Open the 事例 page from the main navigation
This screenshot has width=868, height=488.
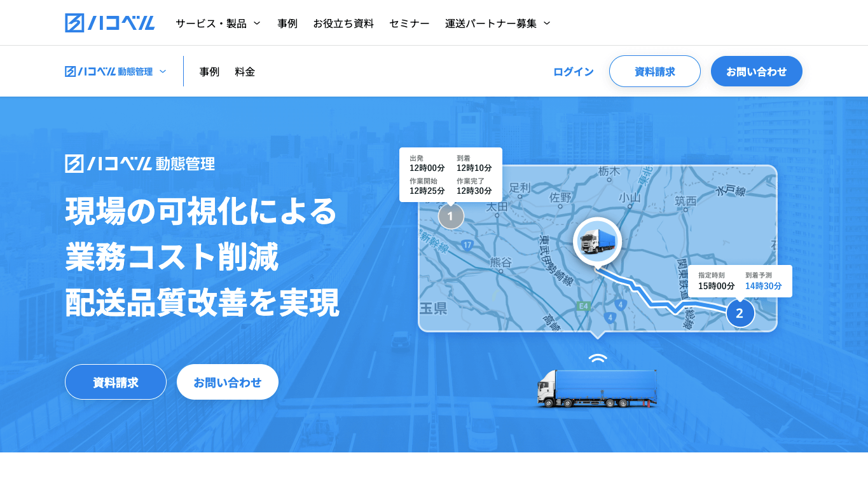coord(287,22)
